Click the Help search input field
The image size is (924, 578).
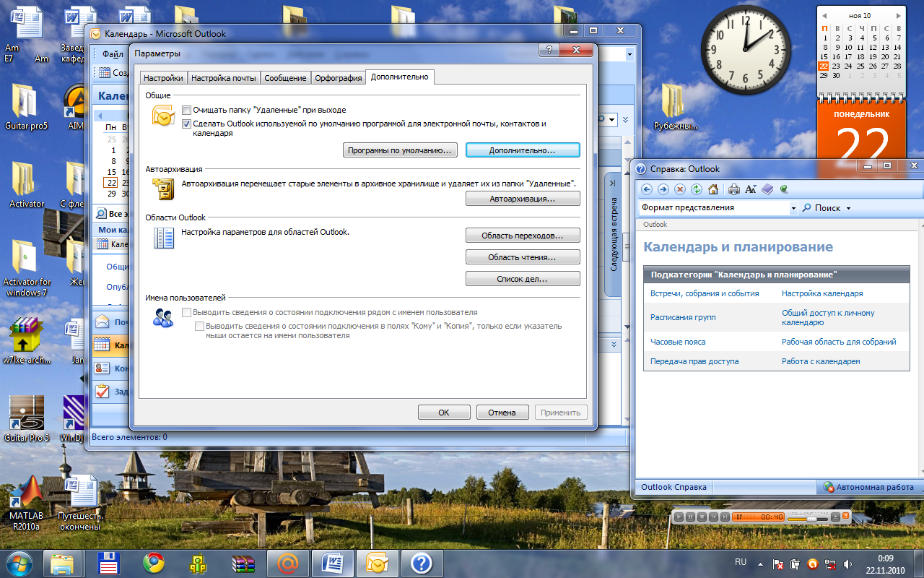pyautogui.click(x=715, y=208)
